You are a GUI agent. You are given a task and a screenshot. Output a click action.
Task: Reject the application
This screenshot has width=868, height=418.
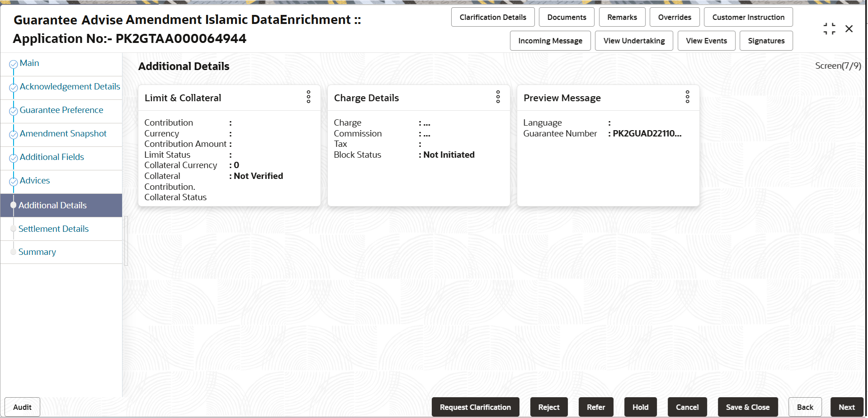click(549, 407)
